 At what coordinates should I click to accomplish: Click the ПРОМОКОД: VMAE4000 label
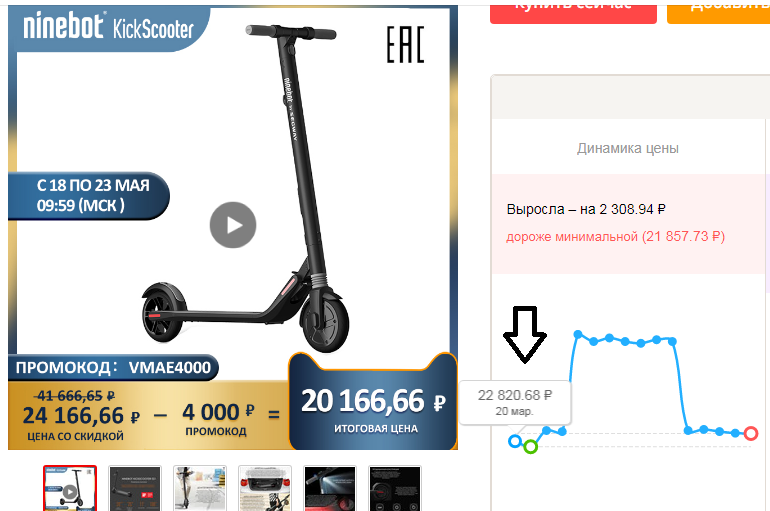point(113,367)
